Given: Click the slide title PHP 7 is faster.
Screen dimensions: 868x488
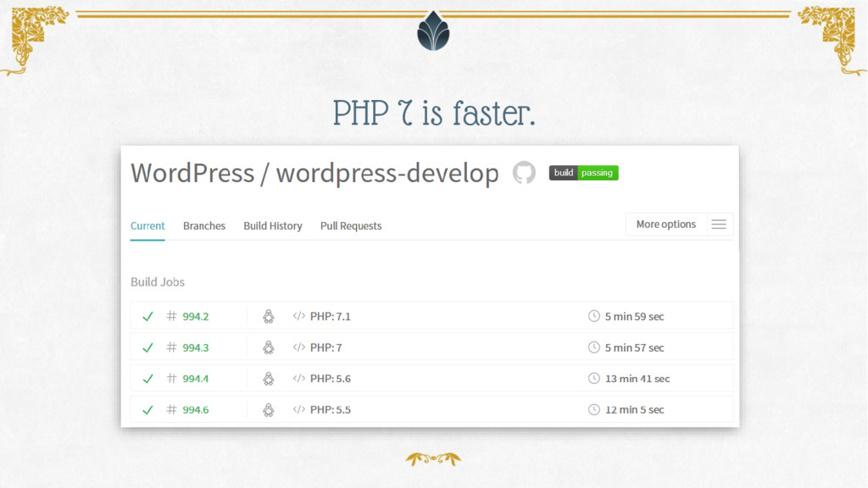Looking at the screenshot, I should pyautogui.click(x=434, y=113).
